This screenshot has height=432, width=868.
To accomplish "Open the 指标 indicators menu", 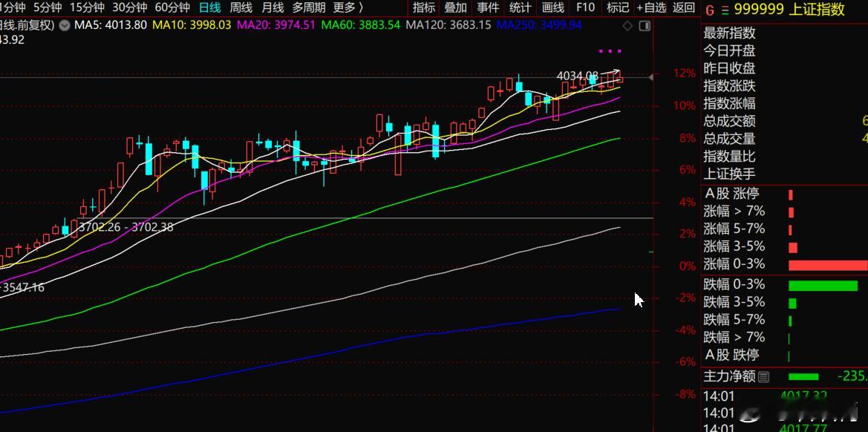I will click(424, 7).
